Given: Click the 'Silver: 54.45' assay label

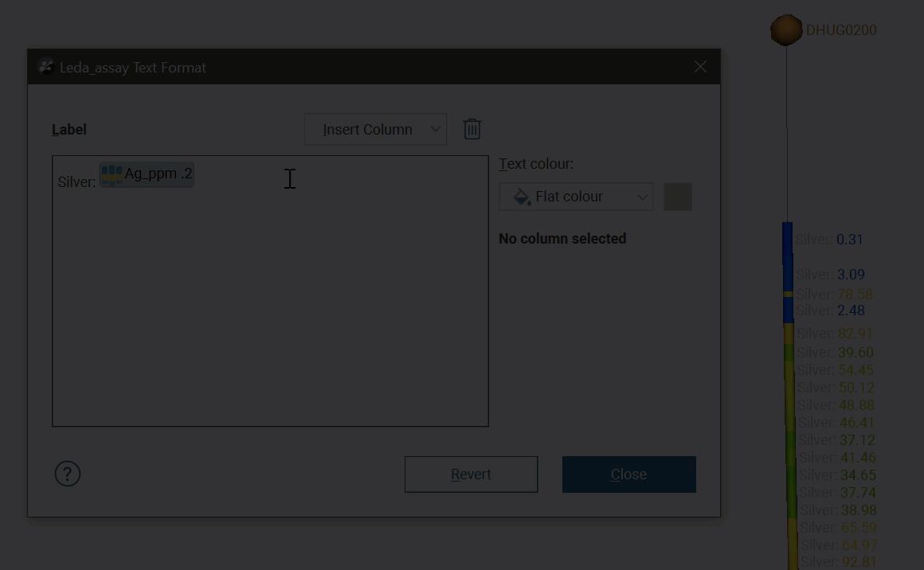Looking at the screenshot, I should click(x=836, y=370).
